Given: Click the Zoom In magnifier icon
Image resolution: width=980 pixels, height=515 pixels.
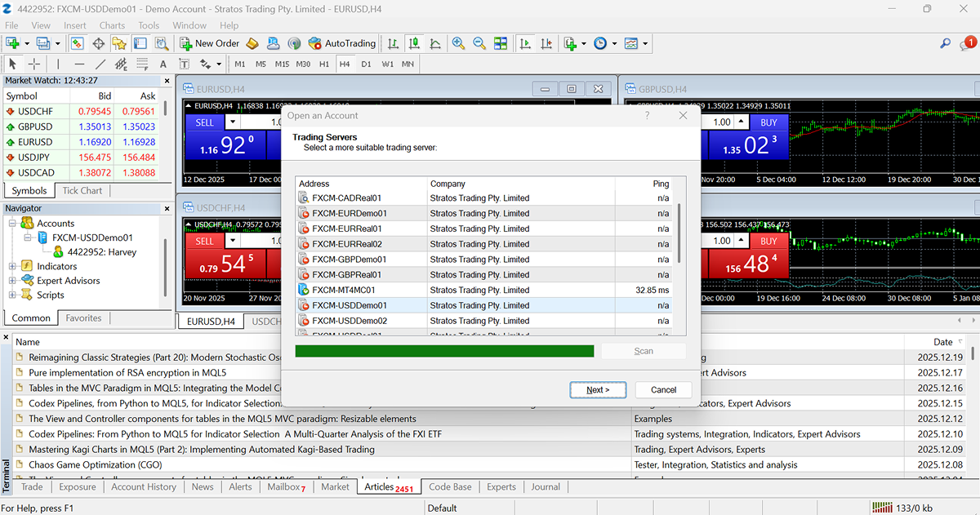Looking at the screenshot, I should click(x=458, y=43).
